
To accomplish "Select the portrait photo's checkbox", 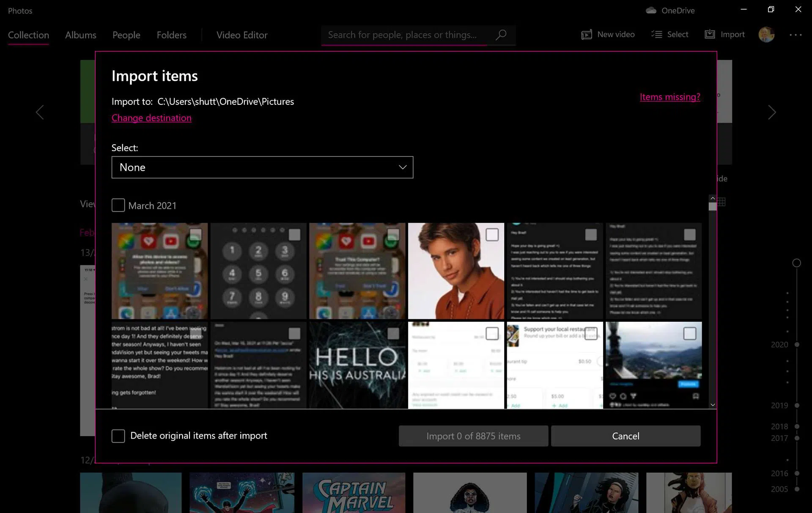I will click(x=492, y=235).
